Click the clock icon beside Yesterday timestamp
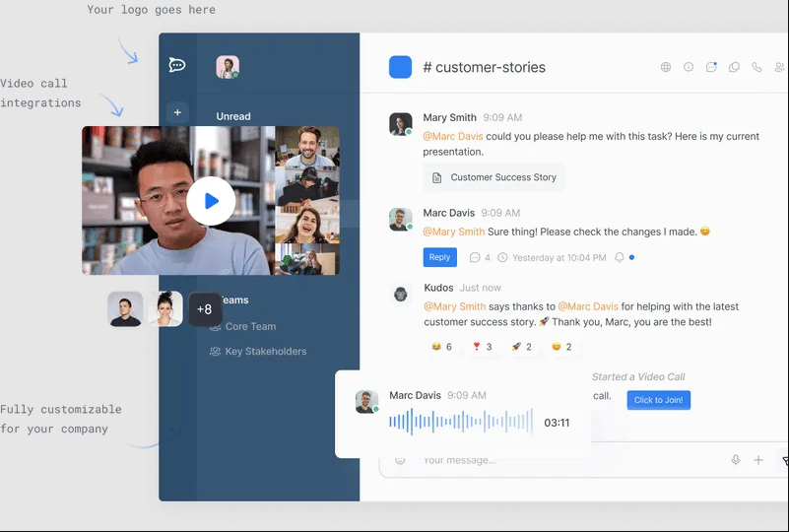 point(502,258)
